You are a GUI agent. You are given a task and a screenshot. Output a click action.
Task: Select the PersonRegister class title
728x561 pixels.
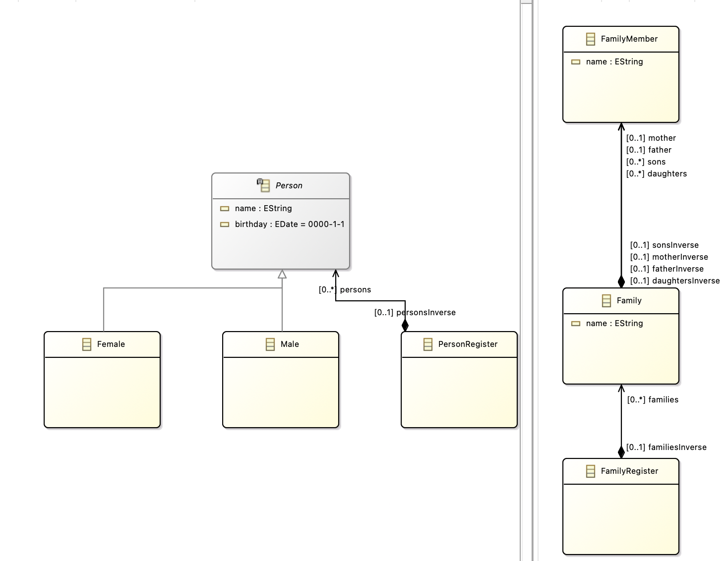468,344
